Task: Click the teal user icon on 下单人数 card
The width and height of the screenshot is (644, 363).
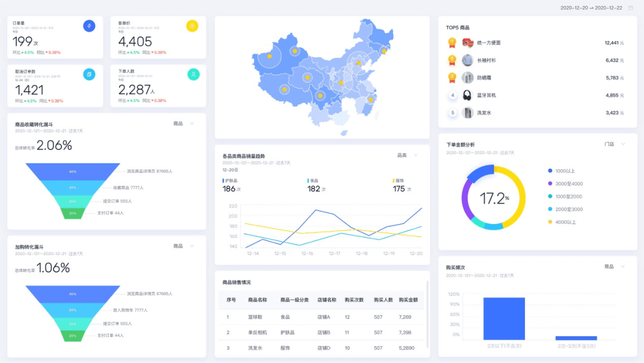Action: pos(193,74)
